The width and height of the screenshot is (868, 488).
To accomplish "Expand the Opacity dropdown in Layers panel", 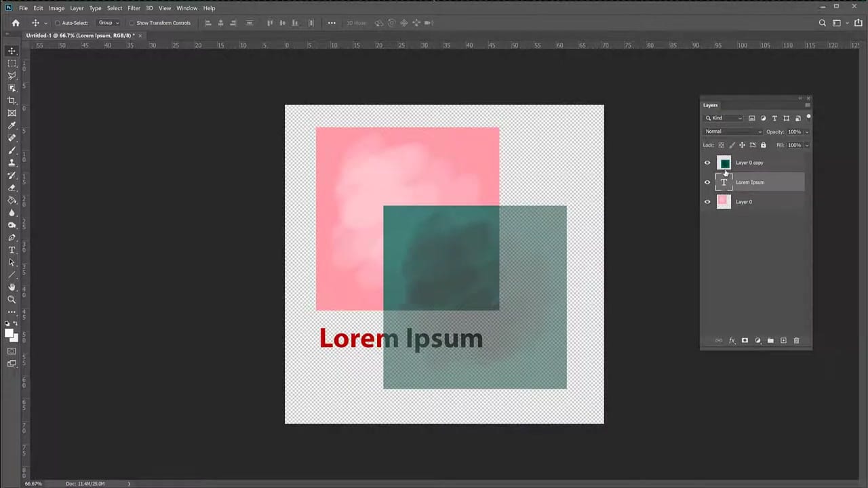I will click(x=807, y=131).
